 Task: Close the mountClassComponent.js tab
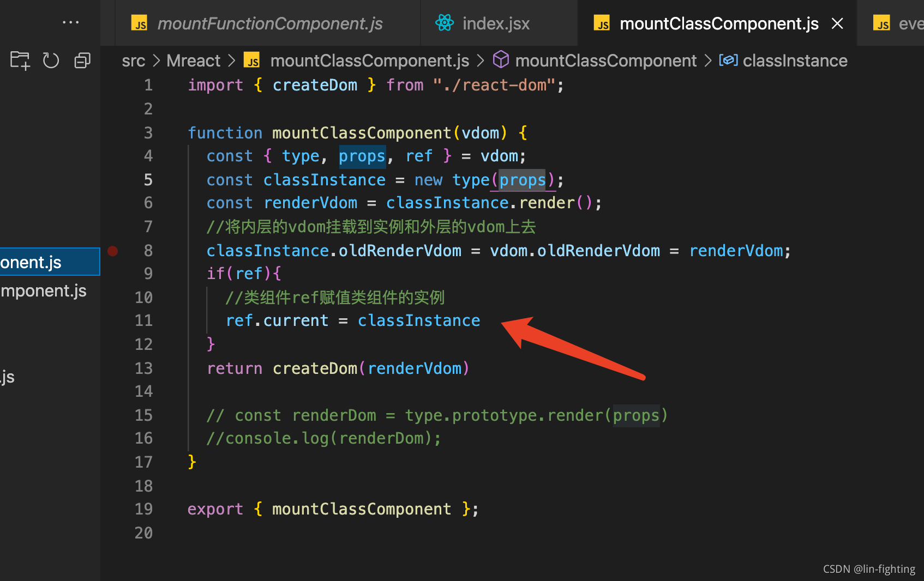coord(837,23)
